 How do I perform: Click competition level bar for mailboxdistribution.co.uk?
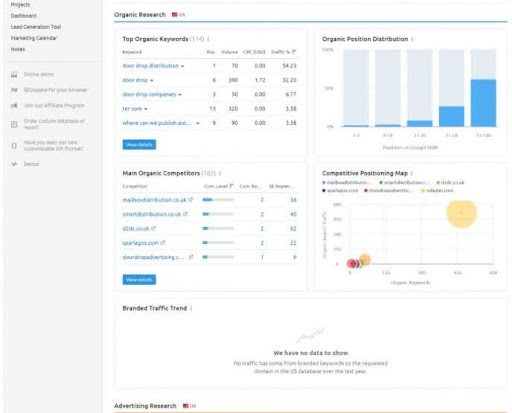218,200
